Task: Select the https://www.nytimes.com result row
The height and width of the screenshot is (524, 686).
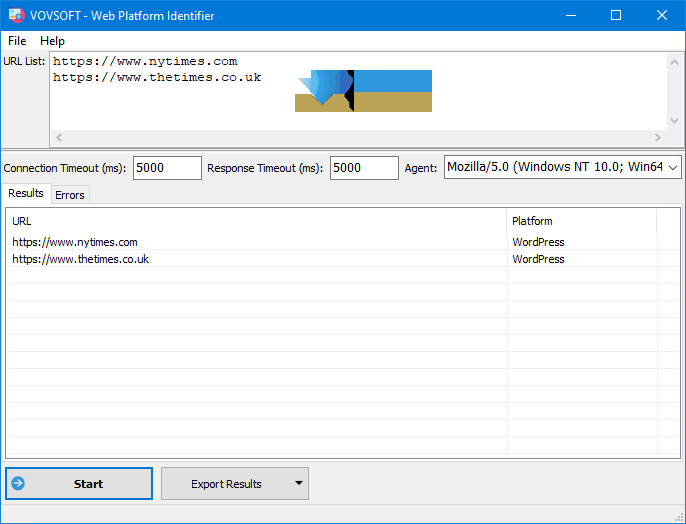Action: point(343,242)
